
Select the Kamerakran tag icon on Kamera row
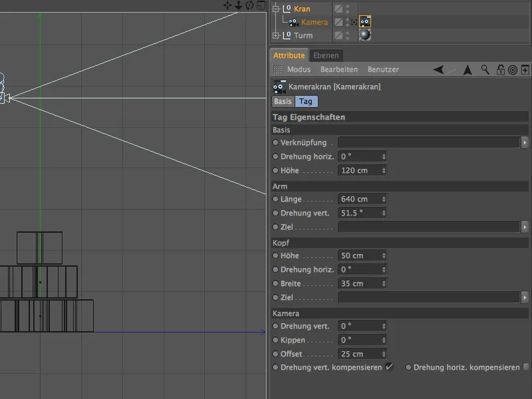365,22
